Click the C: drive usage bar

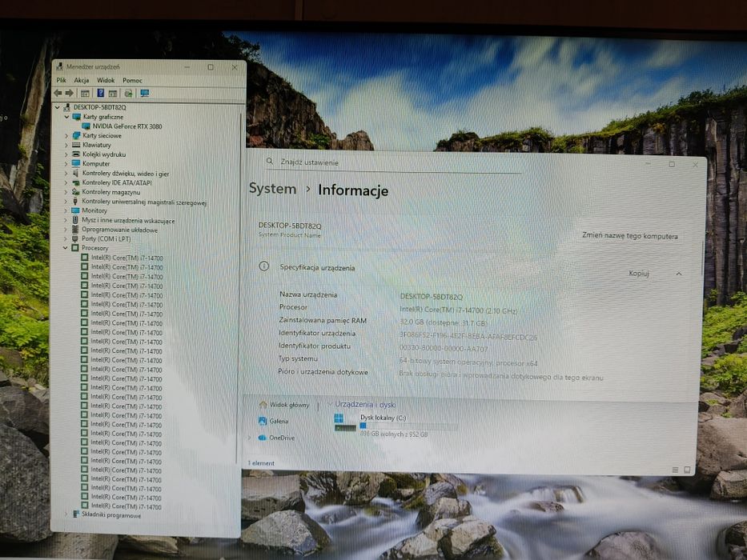408,426
